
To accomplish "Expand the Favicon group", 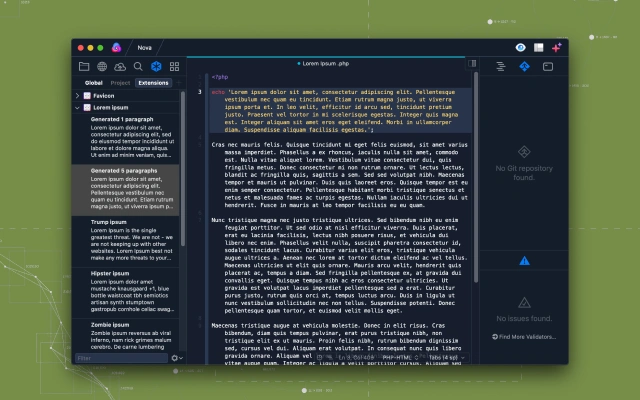I will click(x=78, y=96).
